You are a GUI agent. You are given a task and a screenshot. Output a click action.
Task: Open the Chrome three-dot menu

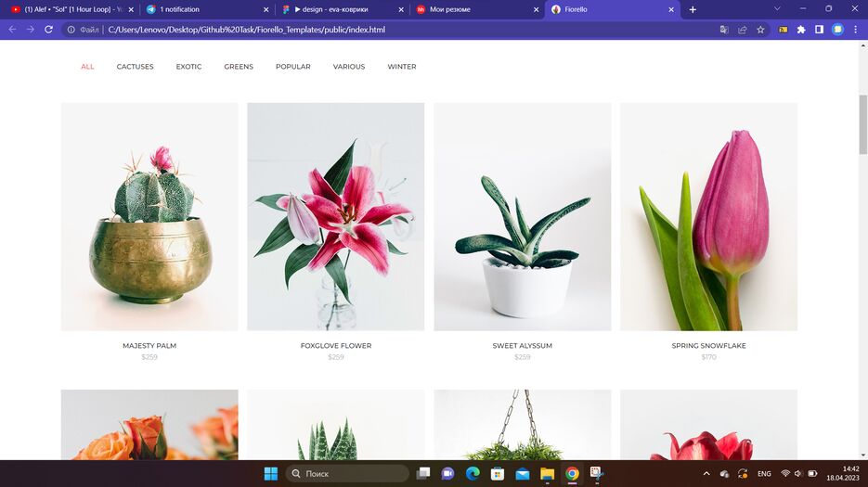point(855,30)
